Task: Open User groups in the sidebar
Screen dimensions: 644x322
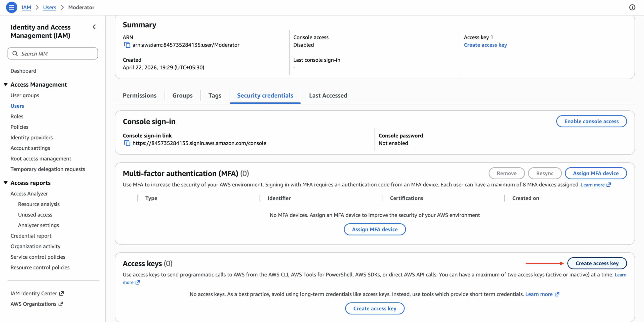Action: tap(25, 95)
